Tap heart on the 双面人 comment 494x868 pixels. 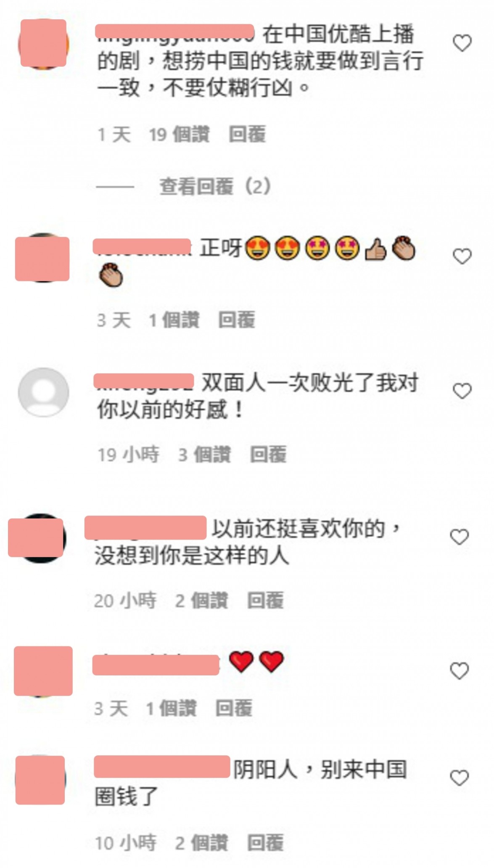462,391
